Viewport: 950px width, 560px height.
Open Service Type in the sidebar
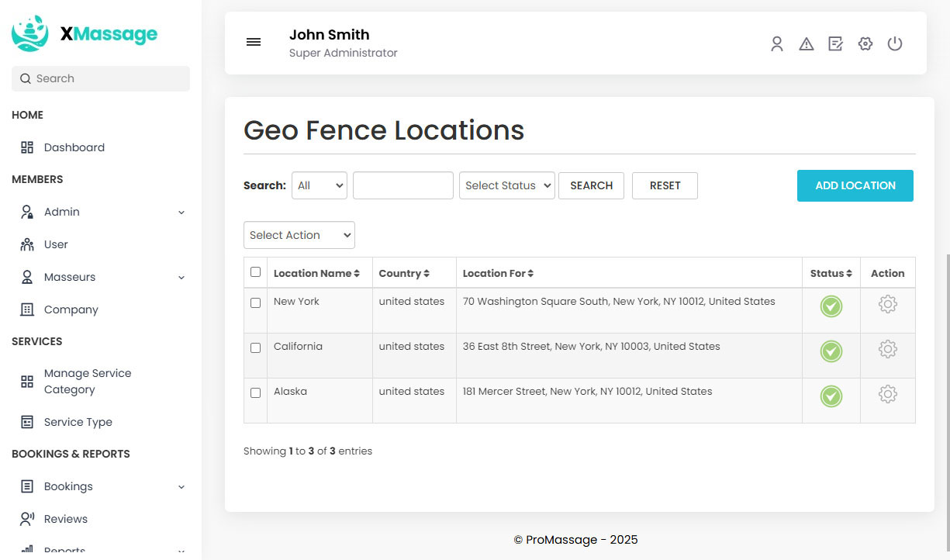[78, 422]
